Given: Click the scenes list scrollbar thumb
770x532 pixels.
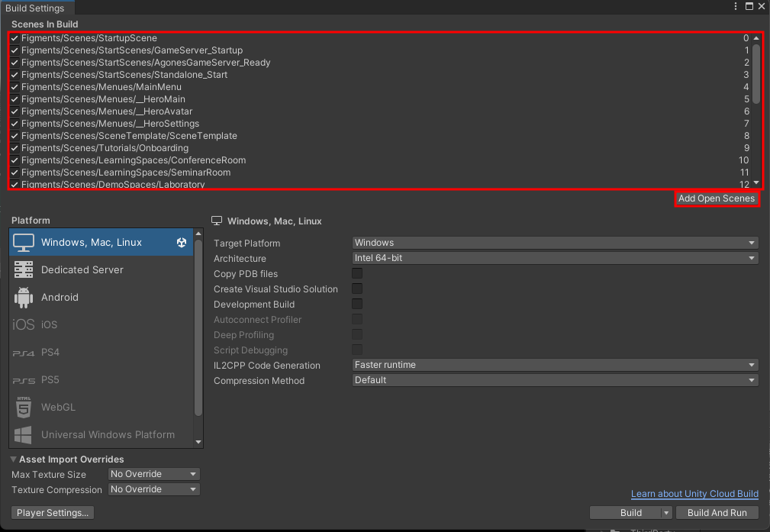Looking at the screenshot, I should 756,74.
